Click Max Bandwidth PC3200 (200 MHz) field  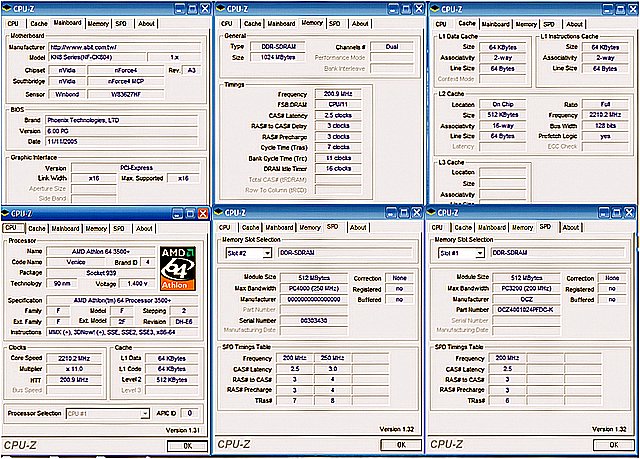click(527, 288)
